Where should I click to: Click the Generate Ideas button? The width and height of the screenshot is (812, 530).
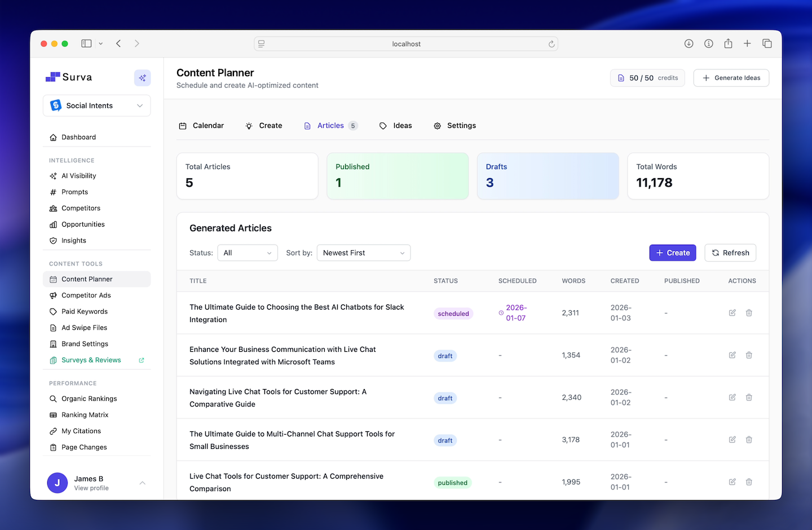(731, 78)
